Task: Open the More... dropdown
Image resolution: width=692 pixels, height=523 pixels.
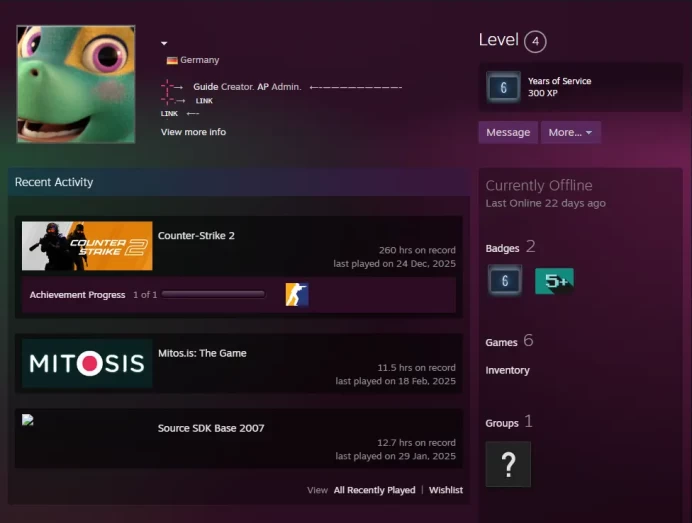Action: click(571, 132)
